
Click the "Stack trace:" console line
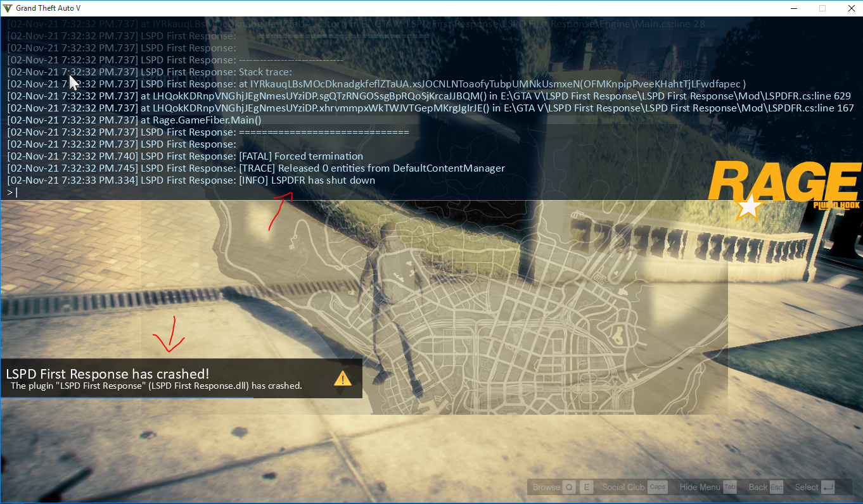coord(150,72)
